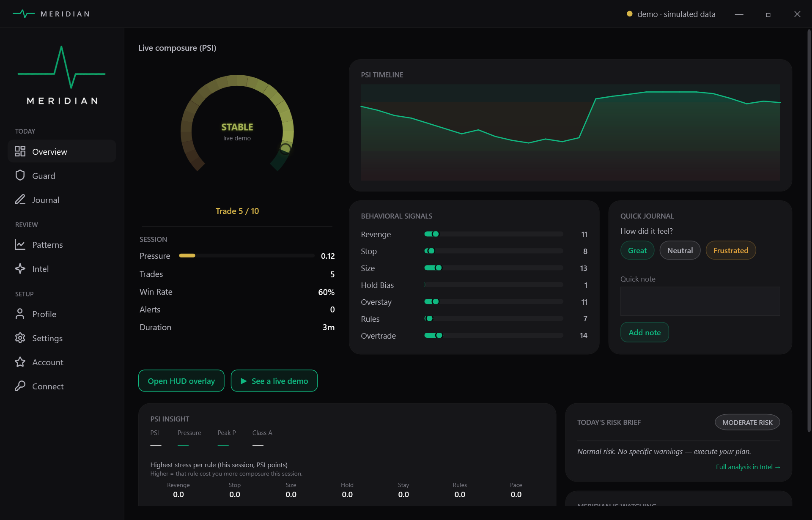Click the Size signal bar
Screen dimensions: 812x520
494,268
